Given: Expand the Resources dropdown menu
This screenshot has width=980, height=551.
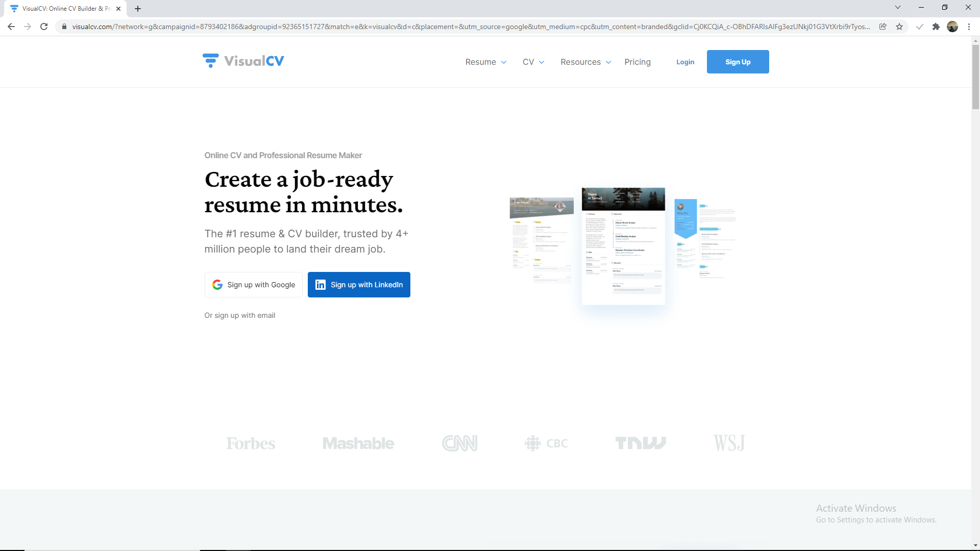Looking at the screenshot, I should tap(585, 62).
